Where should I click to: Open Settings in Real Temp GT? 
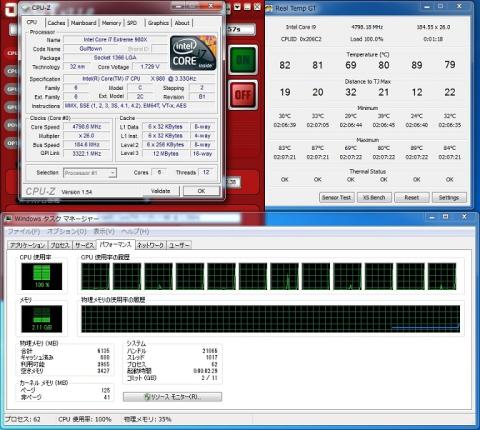tap(449, 197)
